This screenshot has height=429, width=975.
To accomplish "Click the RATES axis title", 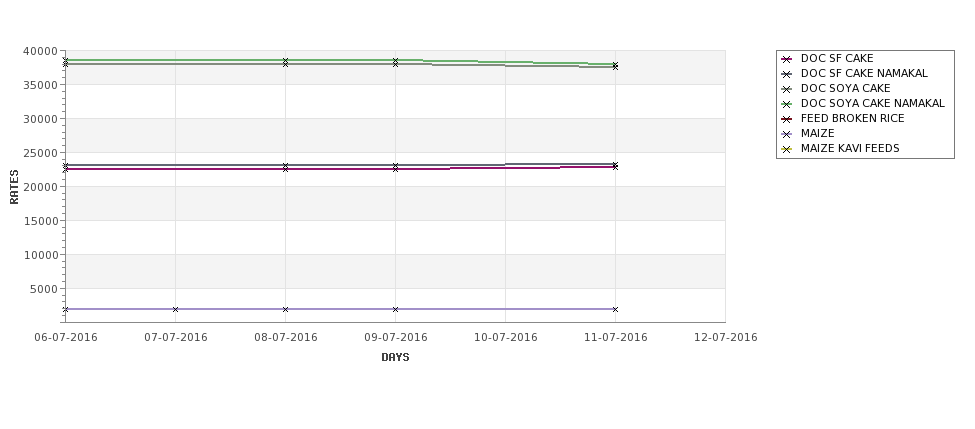I will point(15,187).
